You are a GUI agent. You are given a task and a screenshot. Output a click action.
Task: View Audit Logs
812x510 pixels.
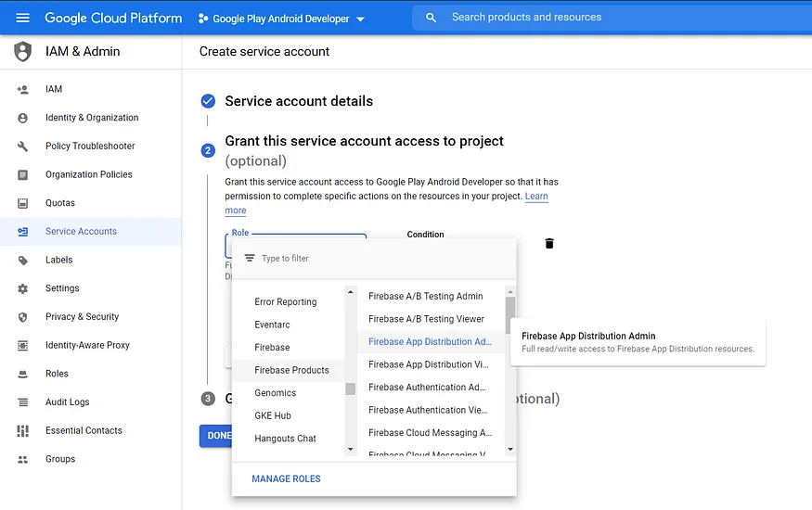point(68,402)
